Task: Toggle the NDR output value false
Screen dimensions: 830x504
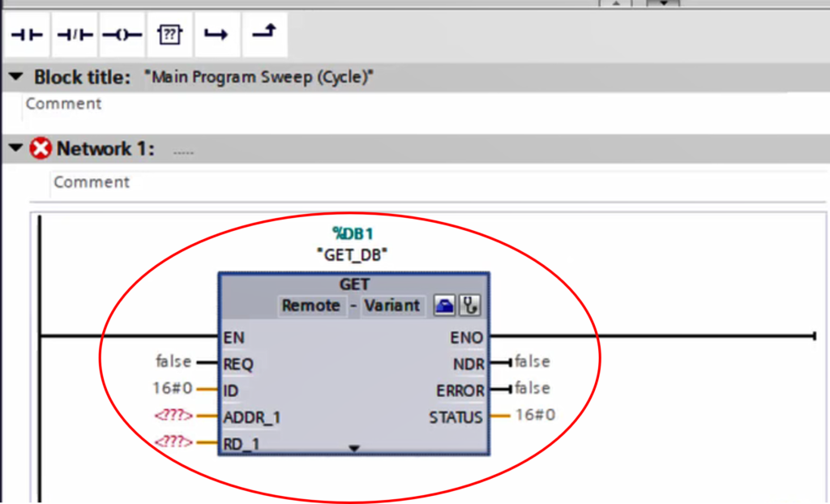Action: point(532,361)
